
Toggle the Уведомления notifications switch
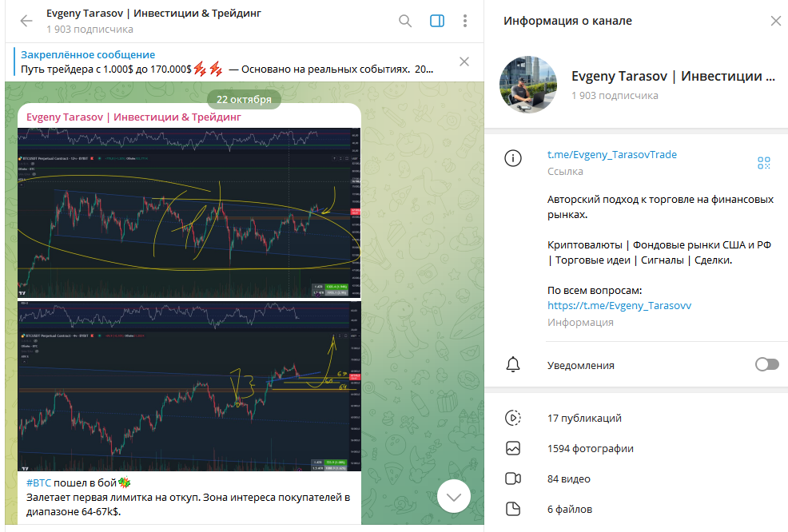(767, 364)
